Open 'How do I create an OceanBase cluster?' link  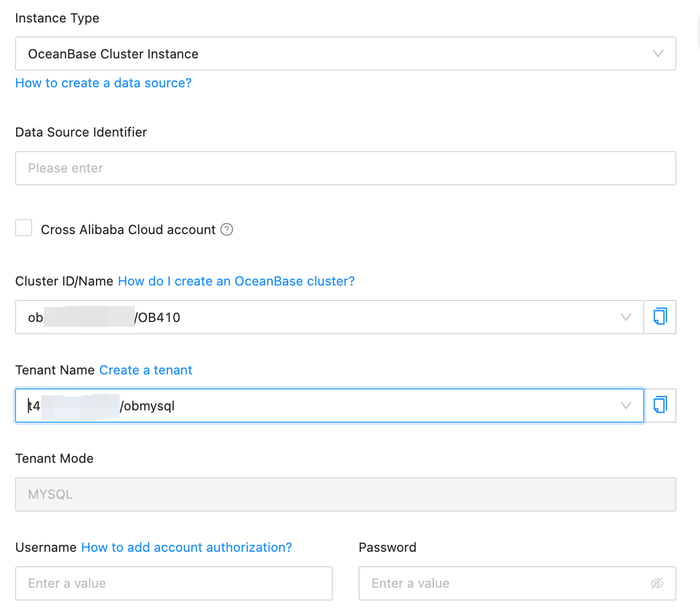236,281
